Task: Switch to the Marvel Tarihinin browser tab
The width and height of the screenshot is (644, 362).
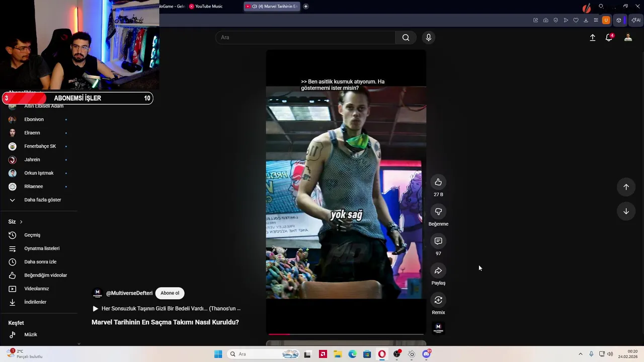Action: pyautogui.click(x=272, y=7)
